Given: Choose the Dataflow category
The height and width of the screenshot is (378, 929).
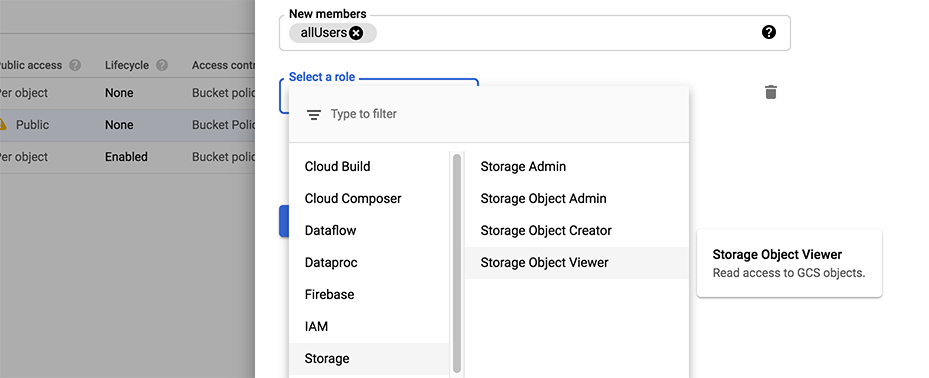Looking at the screenshot, I should coord(369,230).
